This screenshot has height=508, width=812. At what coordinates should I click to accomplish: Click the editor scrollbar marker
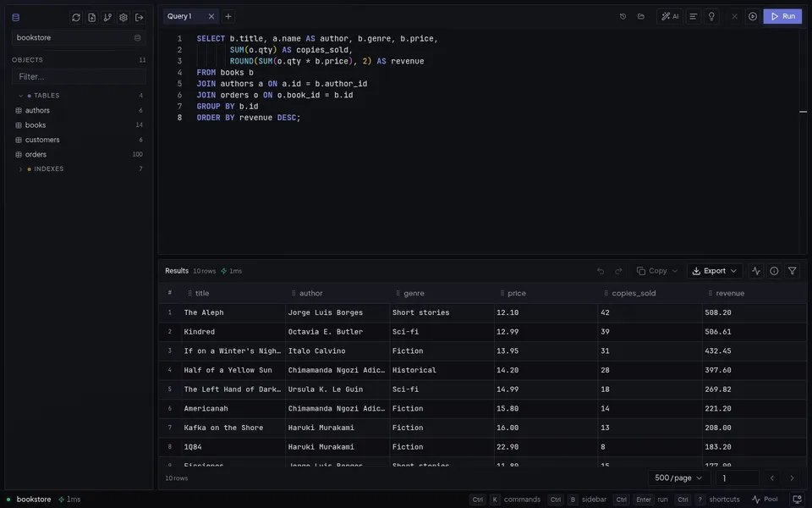coord(803,112)
